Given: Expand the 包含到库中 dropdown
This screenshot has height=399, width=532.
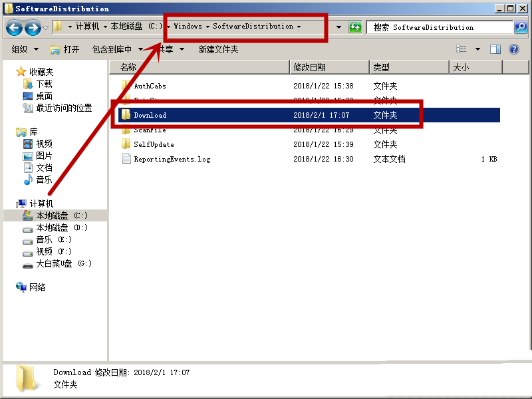Looking at the screenshot, I should (x=117, y=49).
